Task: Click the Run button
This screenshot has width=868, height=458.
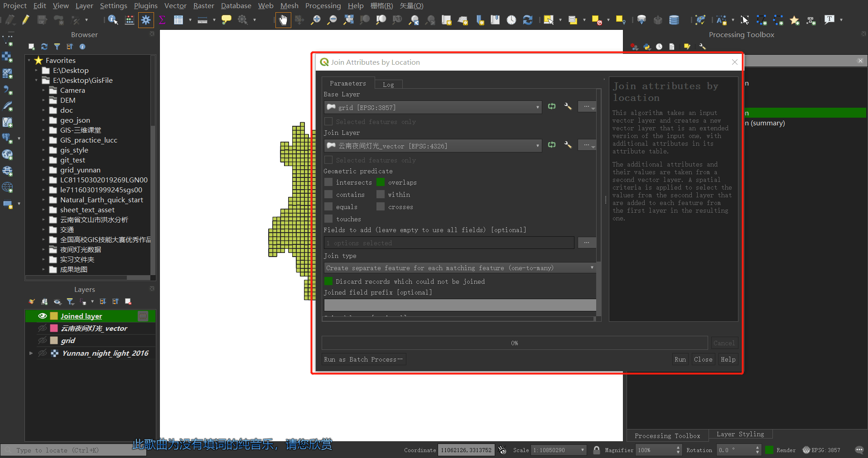Action: point(680,359)
